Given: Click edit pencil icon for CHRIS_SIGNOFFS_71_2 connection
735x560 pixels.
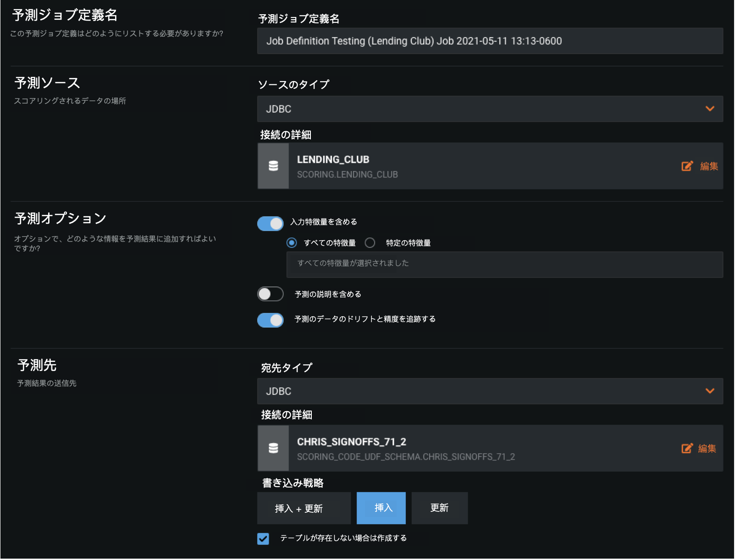Looking at the screenshot, I should pyautogui.click(x=687, y=448).
